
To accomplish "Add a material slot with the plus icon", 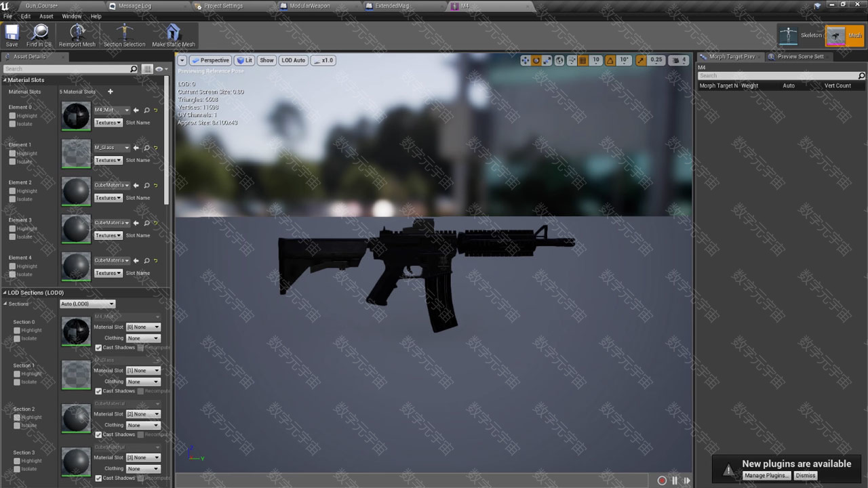I will click(111, 91).
